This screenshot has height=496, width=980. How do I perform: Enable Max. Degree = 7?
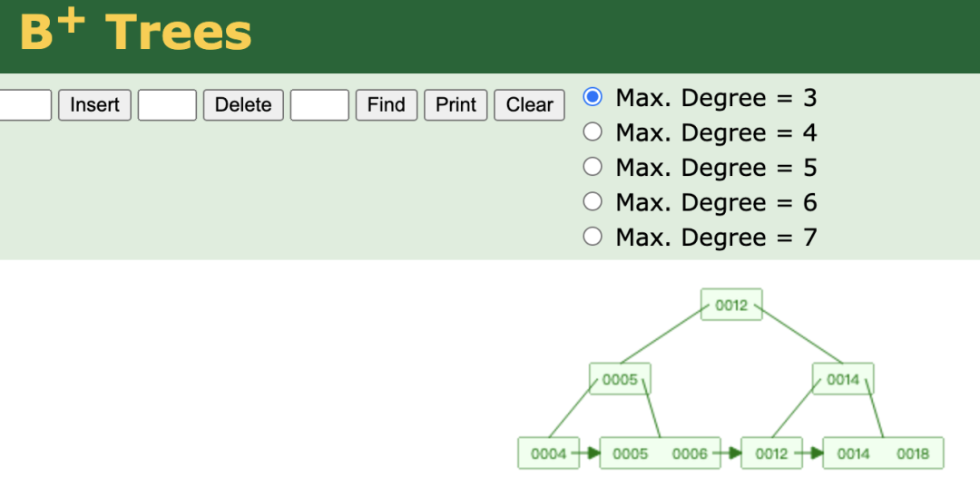593,237
